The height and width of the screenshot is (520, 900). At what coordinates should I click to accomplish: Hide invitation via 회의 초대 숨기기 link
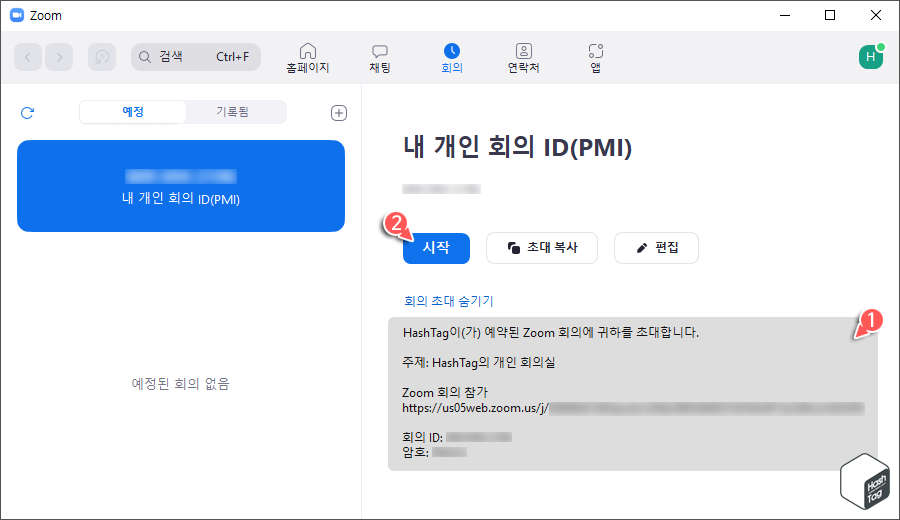[449, 301]
